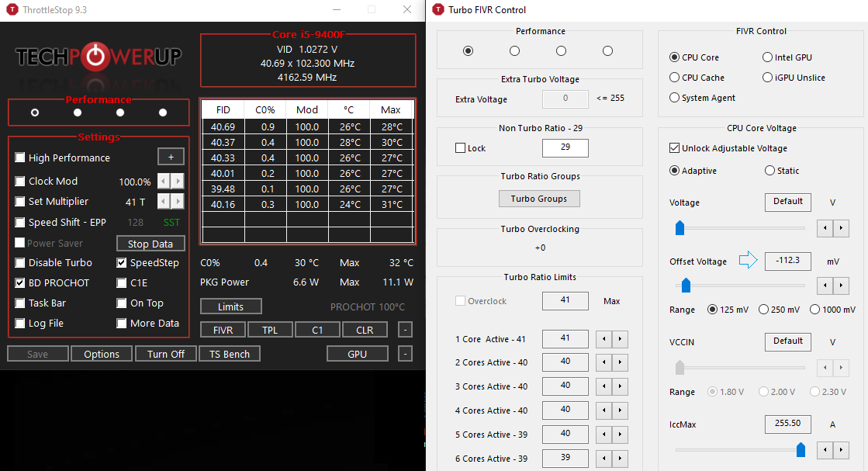Screen dimensions: 868x471
Task: Increase 2 Cores Active ratio arrow
Action: point(620,362)
